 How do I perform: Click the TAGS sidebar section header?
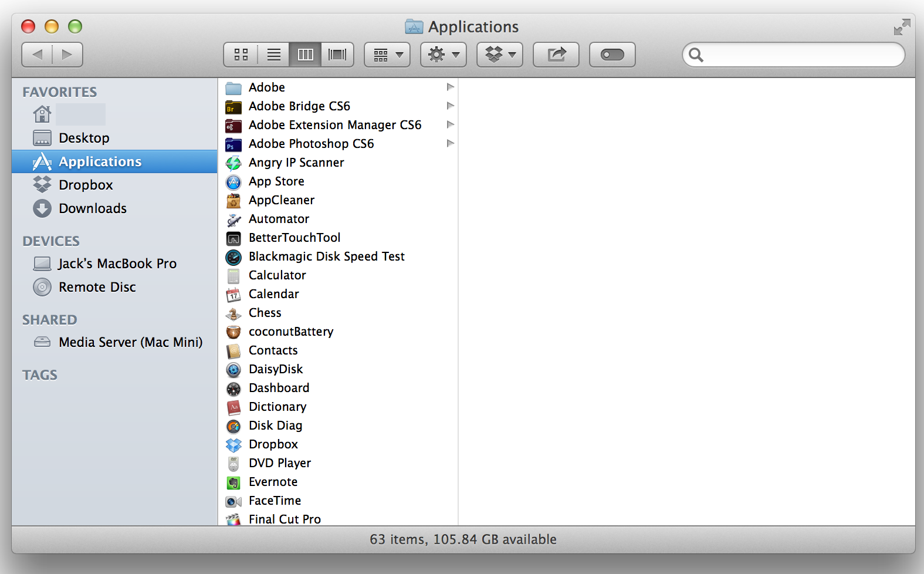pos(40,375)
